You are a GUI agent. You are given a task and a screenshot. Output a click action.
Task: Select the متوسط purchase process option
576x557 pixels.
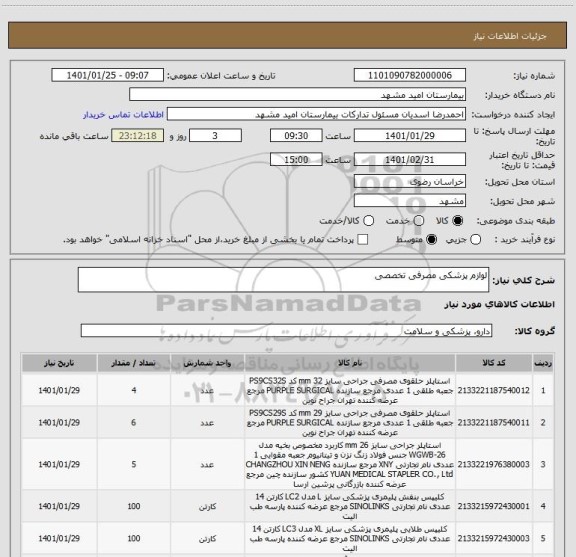coord(431,240)
